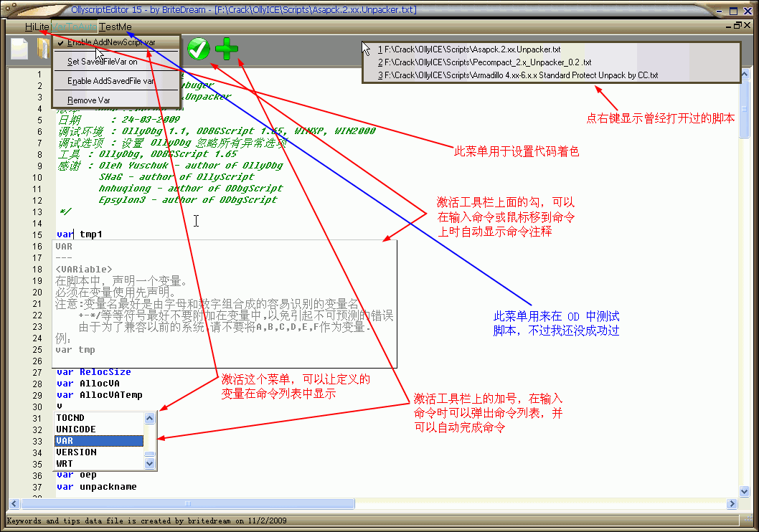Toggle Enable AddNewScript var menu option

[115, 42]
